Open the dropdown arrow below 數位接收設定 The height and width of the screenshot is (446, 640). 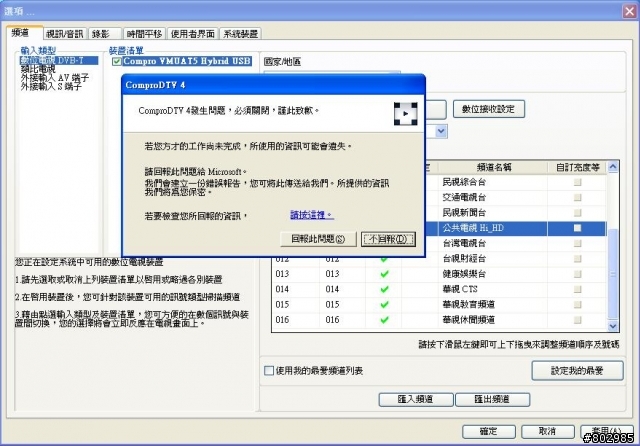point(441,131)
